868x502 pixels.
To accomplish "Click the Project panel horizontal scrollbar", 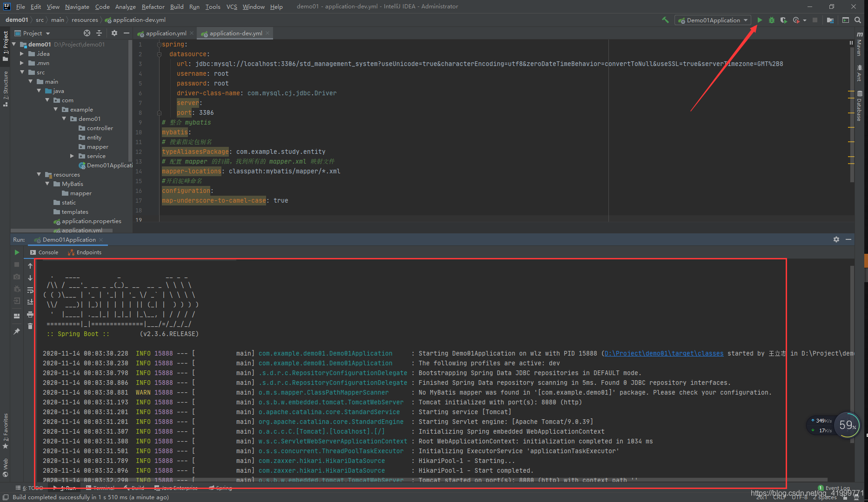I will (62, 230).
